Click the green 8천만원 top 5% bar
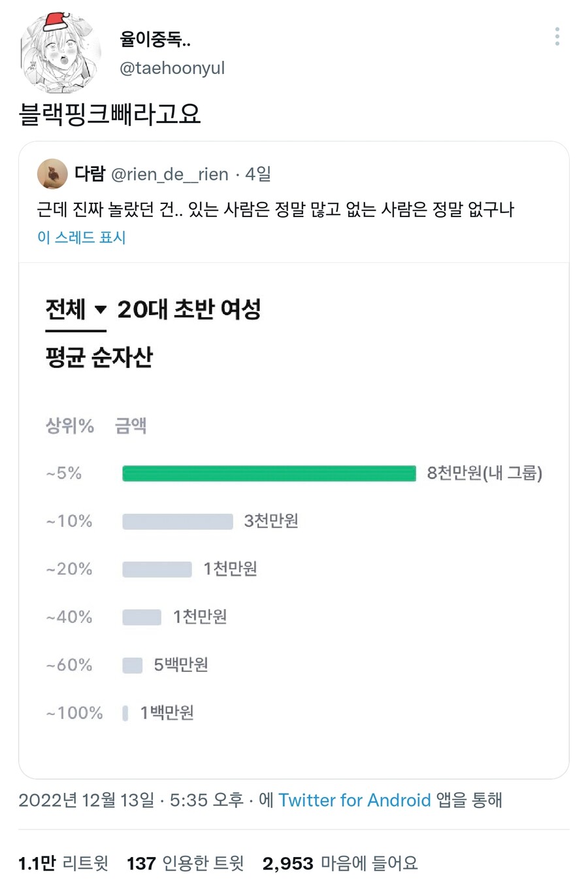The image size is (588, 891). pyautogui.click(x=269, y=473)
